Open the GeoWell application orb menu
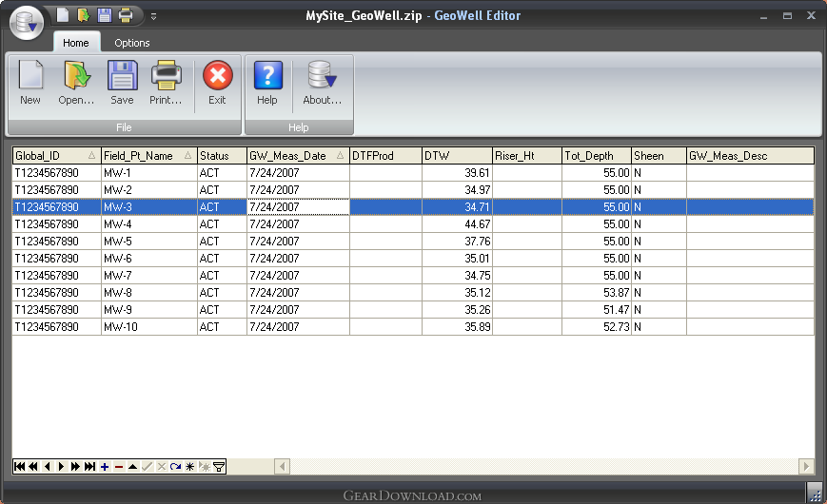 27,22
